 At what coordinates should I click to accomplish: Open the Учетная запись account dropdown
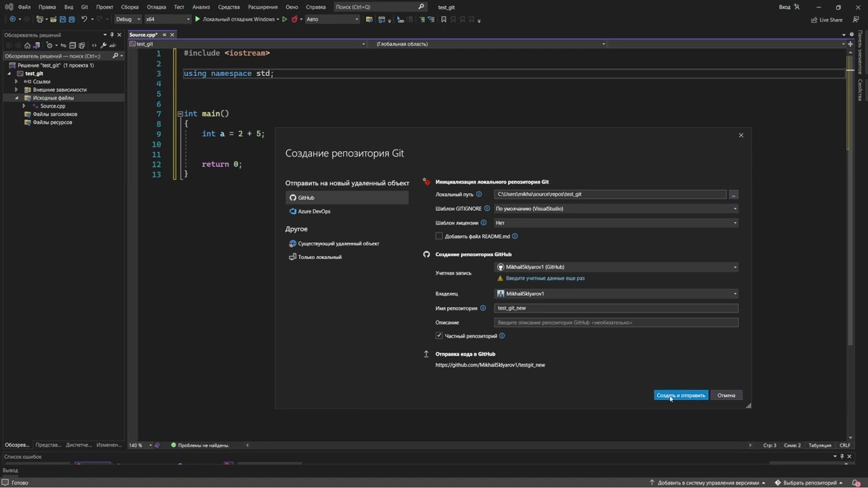[616, 267]
